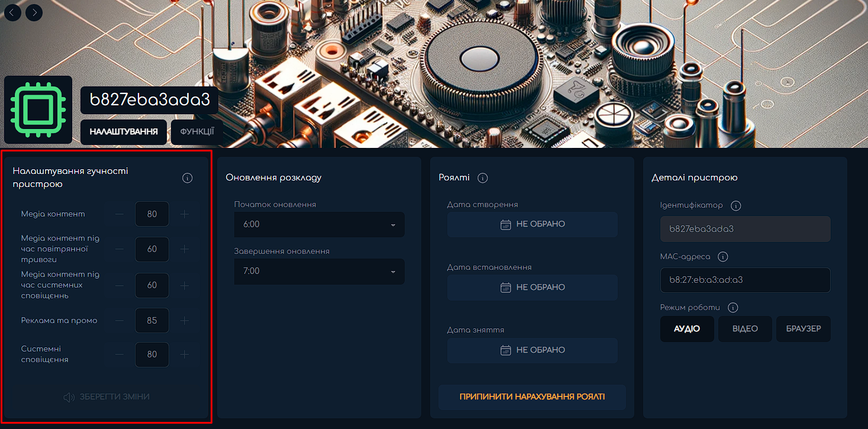
Task: Click device name b827eba3ada3 in header
Action: (150, 100)
